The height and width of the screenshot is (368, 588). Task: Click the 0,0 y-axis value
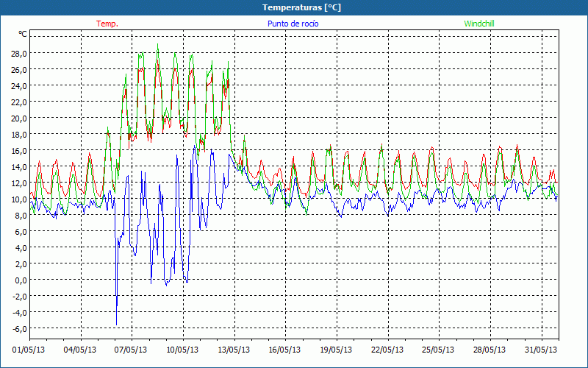[21, 280]
